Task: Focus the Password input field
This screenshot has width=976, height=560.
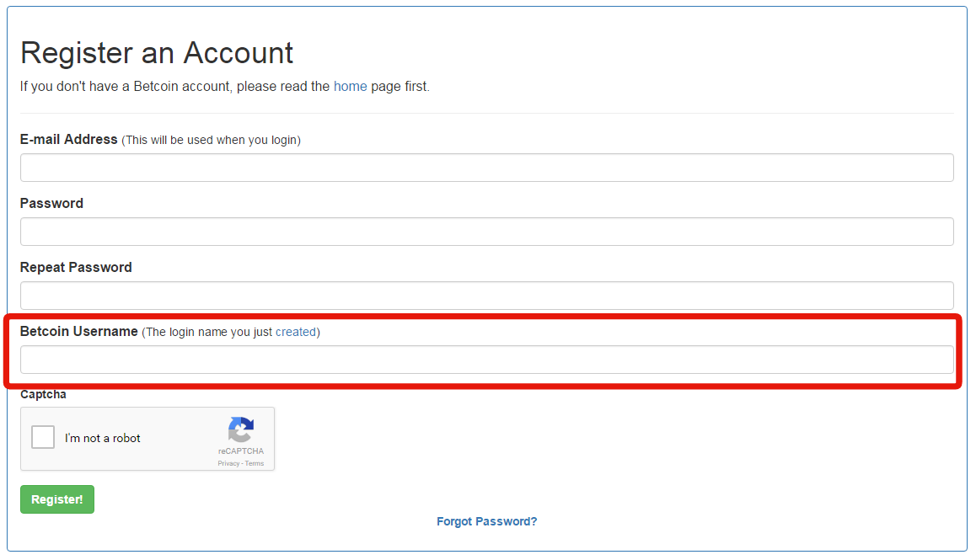Action: 487,232
